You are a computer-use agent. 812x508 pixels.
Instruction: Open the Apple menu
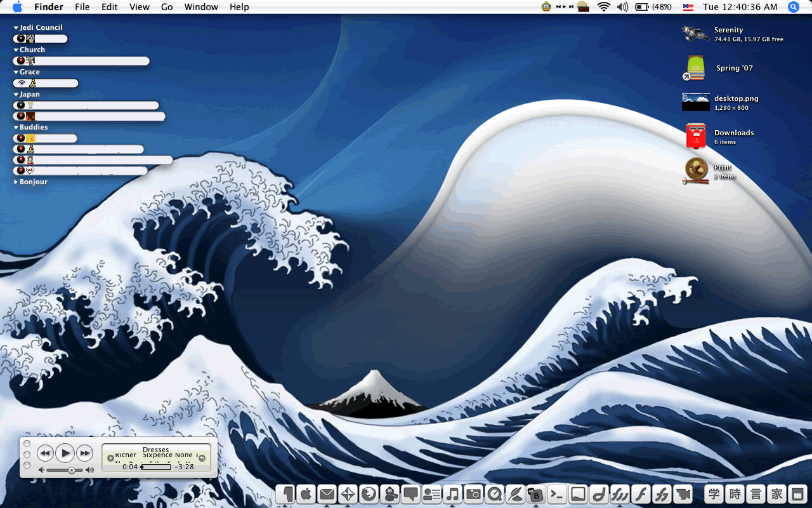[x=17, y=7]
